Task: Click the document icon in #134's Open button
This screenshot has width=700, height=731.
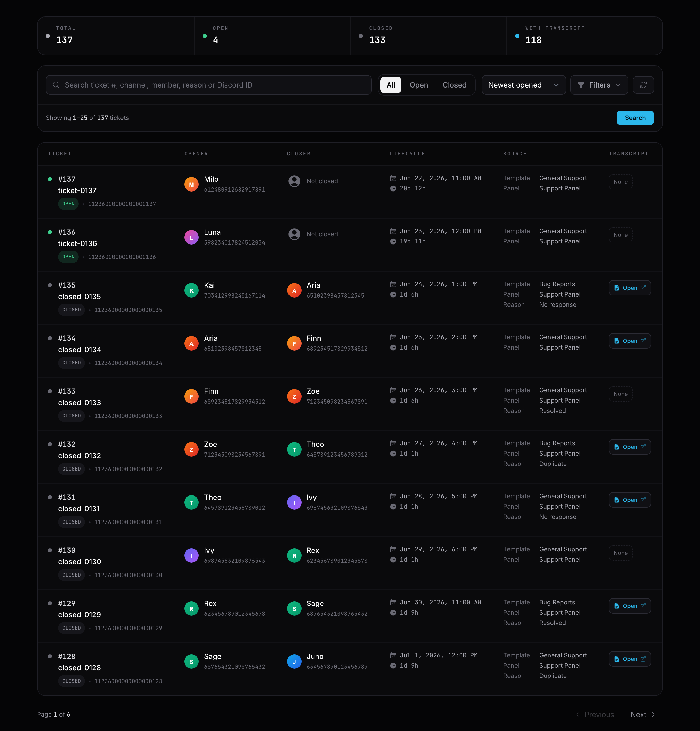Action: click(x=616, y=341)
